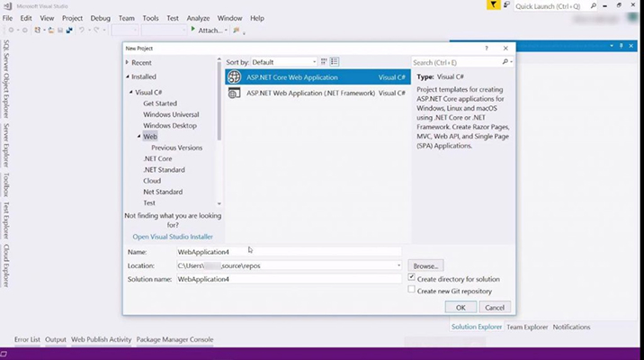Enable Create new Git repository checkbox
The height and width of the screenshot is (360, 644).
coord(412,290)
